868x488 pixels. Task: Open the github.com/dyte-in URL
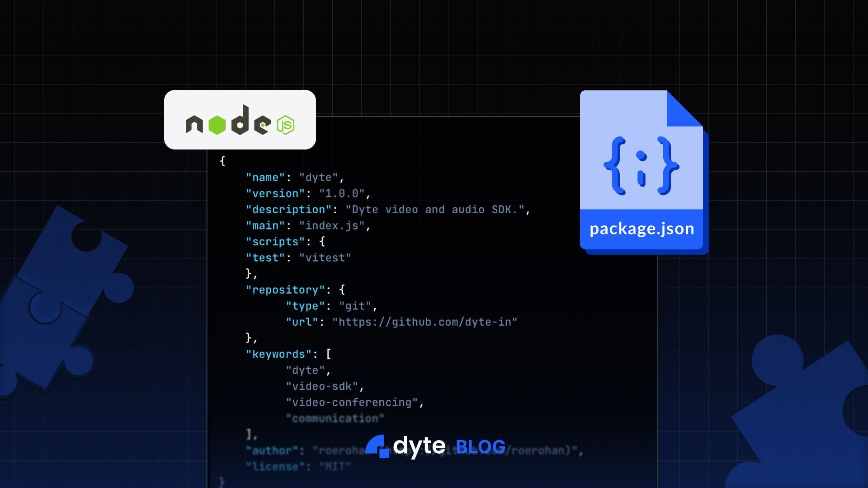coord(425,322)
